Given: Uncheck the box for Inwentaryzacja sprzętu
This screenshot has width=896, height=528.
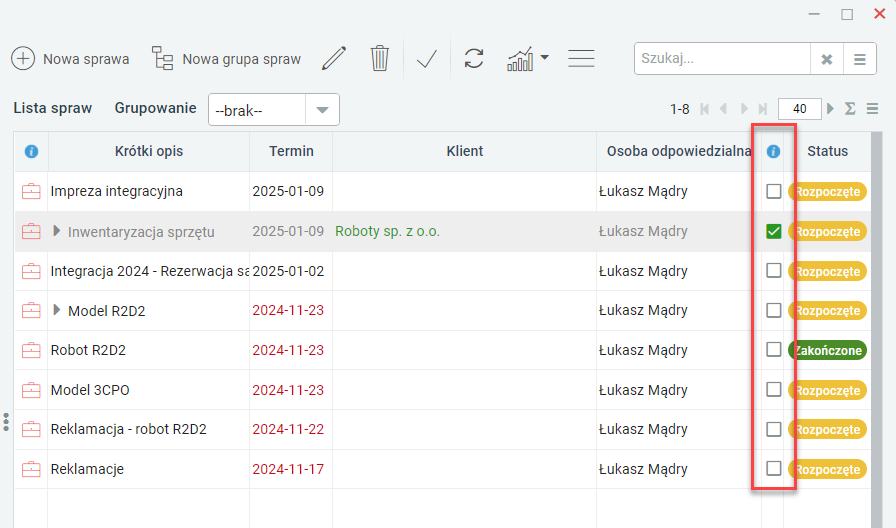Looking at the screenshot, I should [x=773, y=231].
